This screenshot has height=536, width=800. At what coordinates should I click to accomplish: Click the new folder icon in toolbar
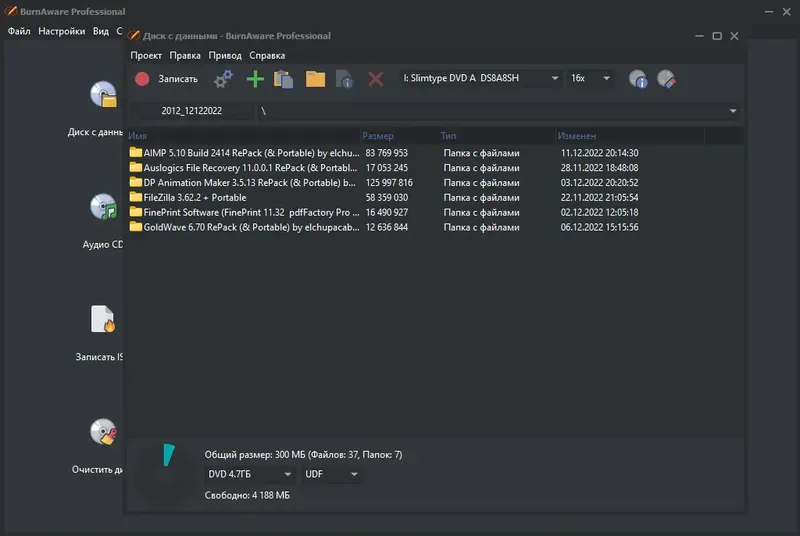tap(315, 79)
